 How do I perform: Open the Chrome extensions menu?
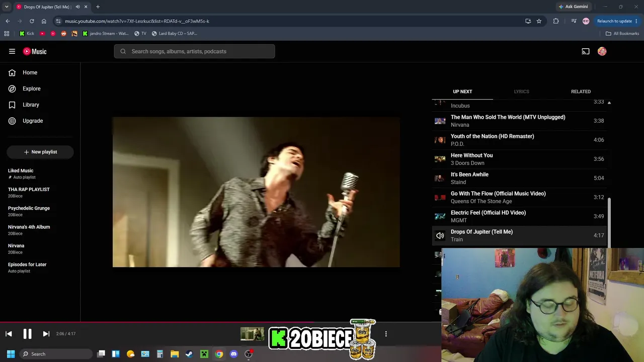[x=556, y=21]
